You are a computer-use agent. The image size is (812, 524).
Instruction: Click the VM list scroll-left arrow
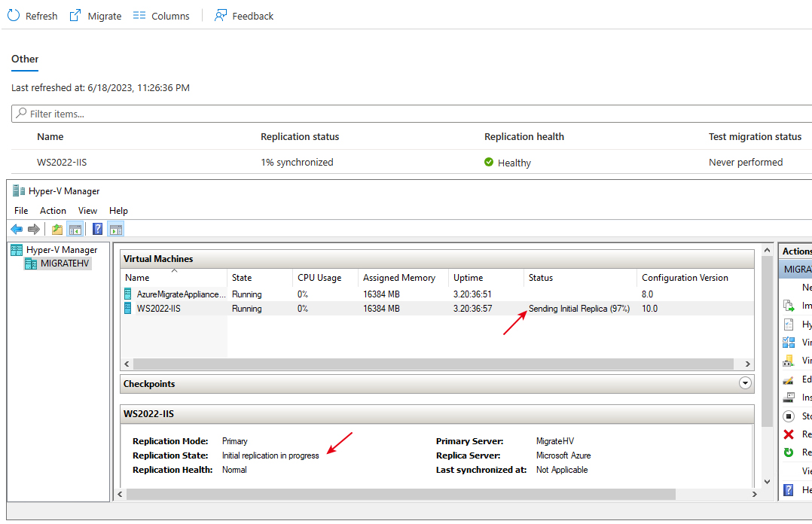[127, 364]
